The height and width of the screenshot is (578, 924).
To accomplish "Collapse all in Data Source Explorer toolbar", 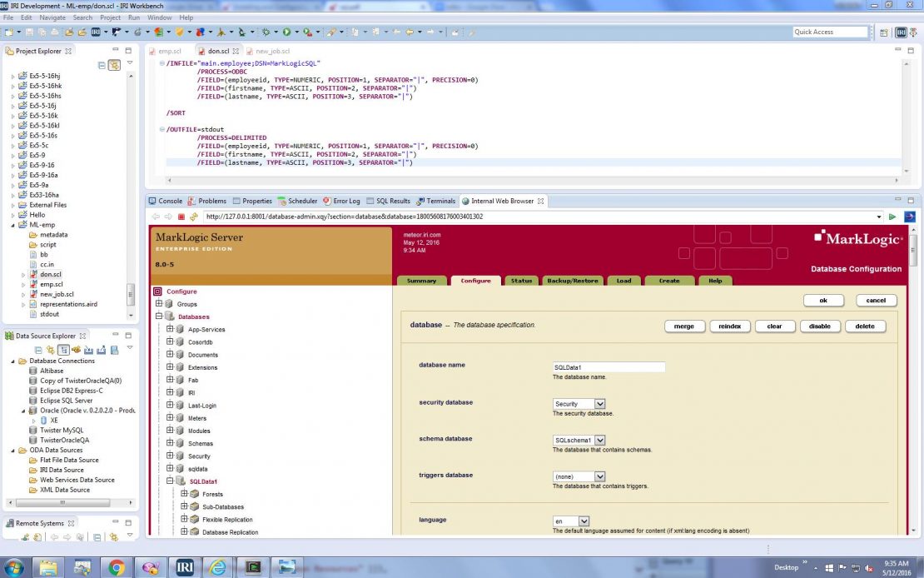I will (38, 350).
